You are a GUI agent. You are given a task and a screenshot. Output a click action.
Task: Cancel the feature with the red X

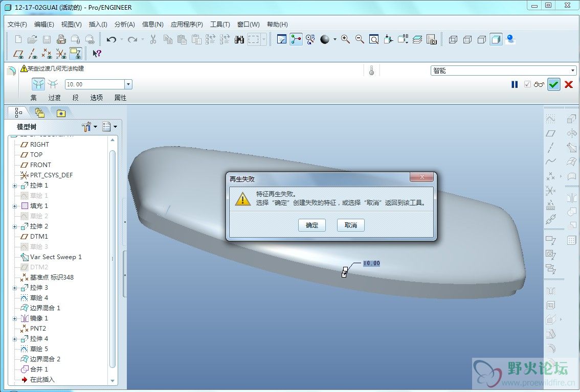[x=569, y=84]
